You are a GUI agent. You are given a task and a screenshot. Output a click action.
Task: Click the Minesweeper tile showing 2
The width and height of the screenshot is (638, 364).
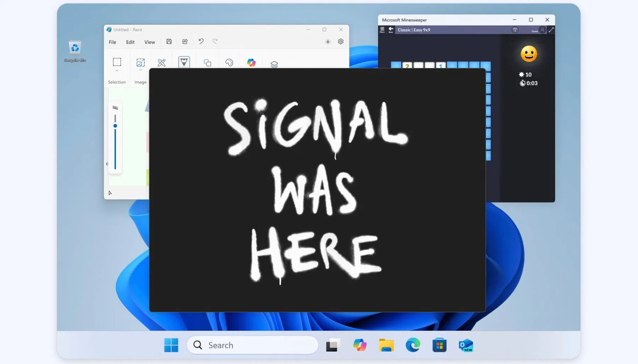tap(407, 65)
